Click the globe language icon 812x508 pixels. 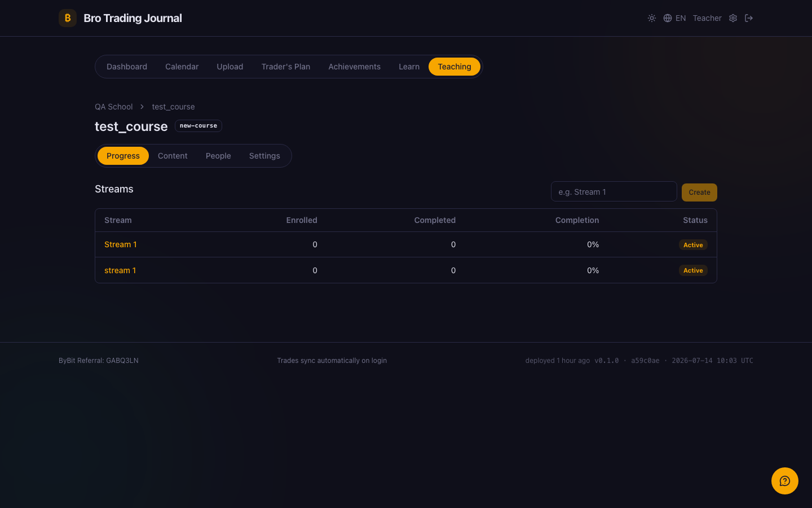668,18
